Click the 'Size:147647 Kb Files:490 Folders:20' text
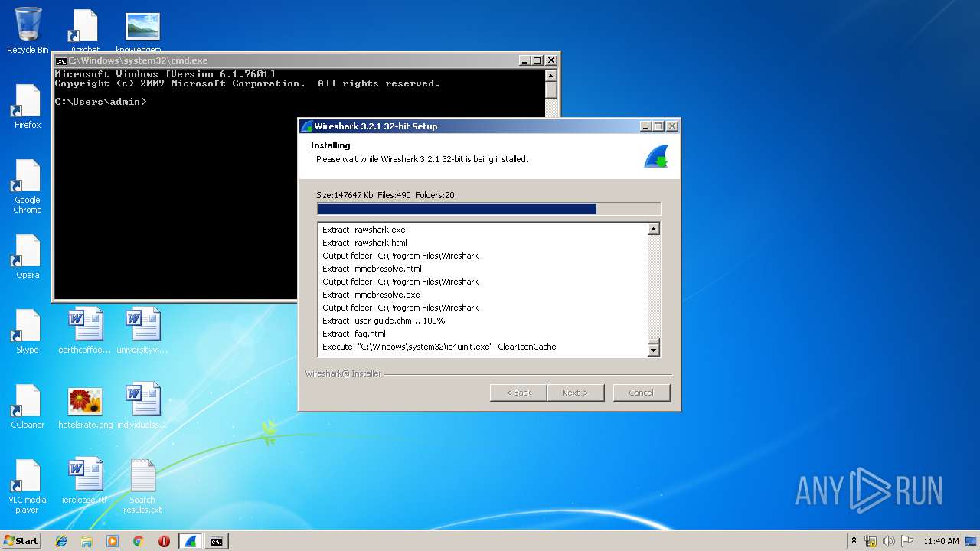980x551 pixels. click(385, 195)
